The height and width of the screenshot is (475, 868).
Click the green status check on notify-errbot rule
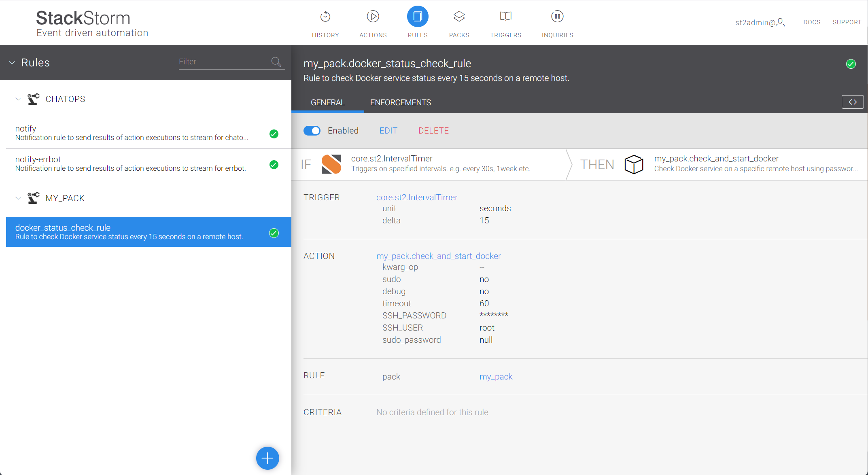pyautogui.click(x=274, y=165)
